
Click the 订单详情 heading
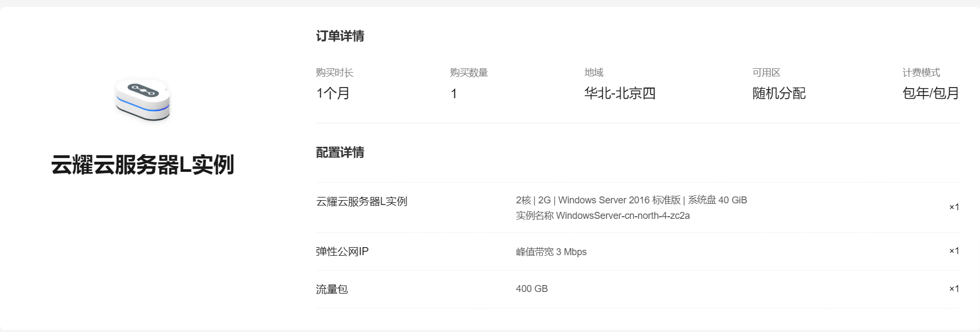(x=340, y=36)
